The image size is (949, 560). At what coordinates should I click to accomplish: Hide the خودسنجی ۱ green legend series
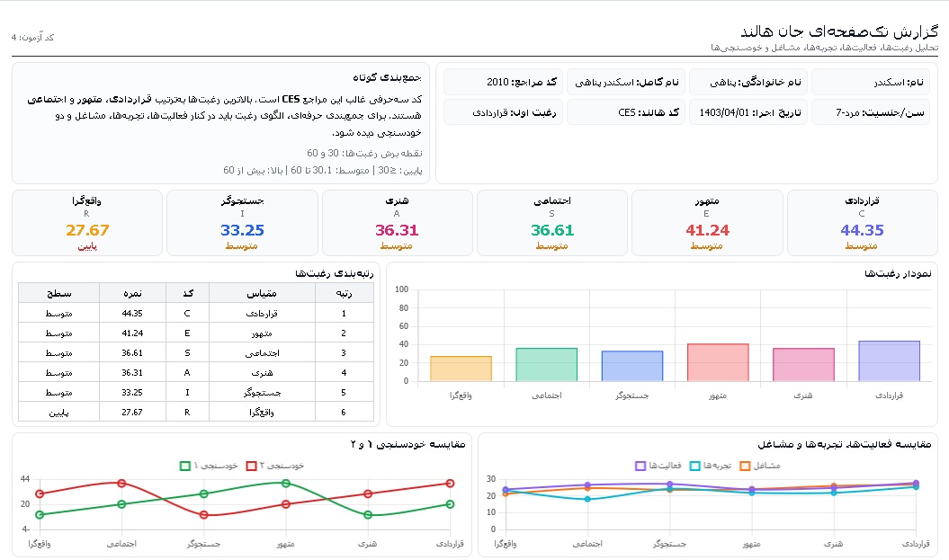pyautogui.click(x=185, y=466)
